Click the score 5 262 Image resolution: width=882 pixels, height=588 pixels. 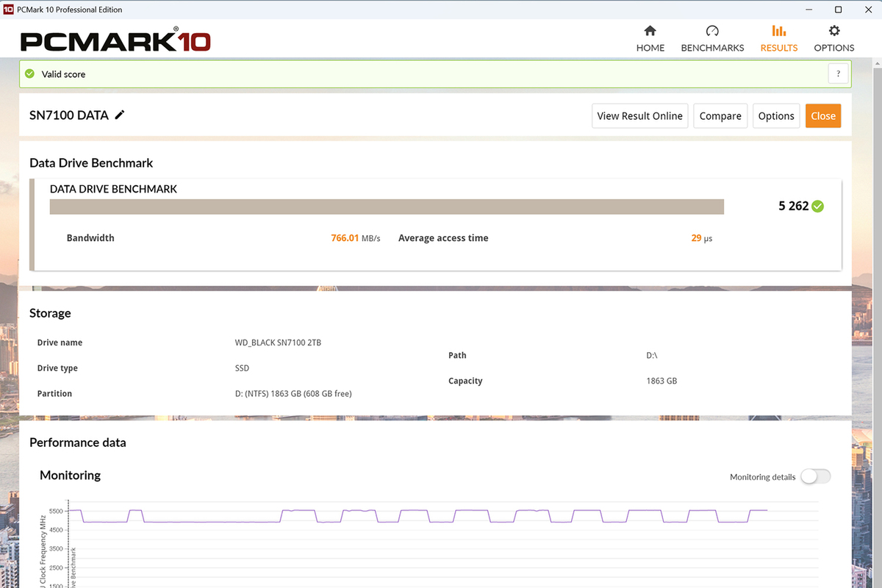click(x=793, y=207)
